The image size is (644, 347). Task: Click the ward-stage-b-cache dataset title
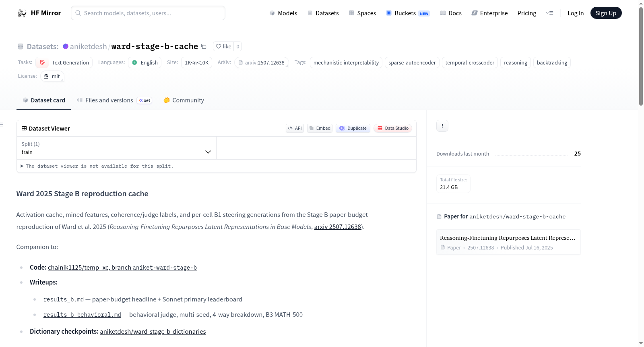point(155,46)
